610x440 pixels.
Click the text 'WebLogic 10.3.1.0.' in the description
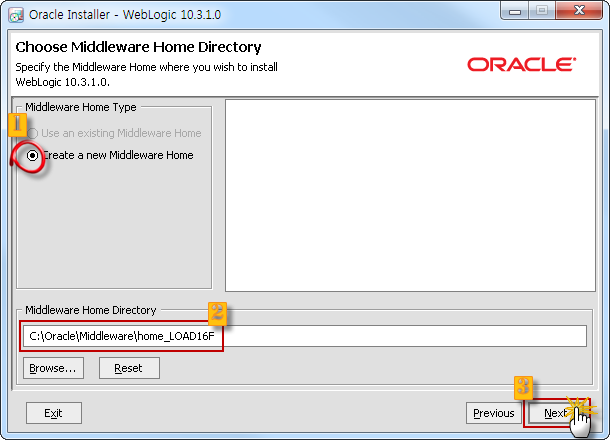63,82
